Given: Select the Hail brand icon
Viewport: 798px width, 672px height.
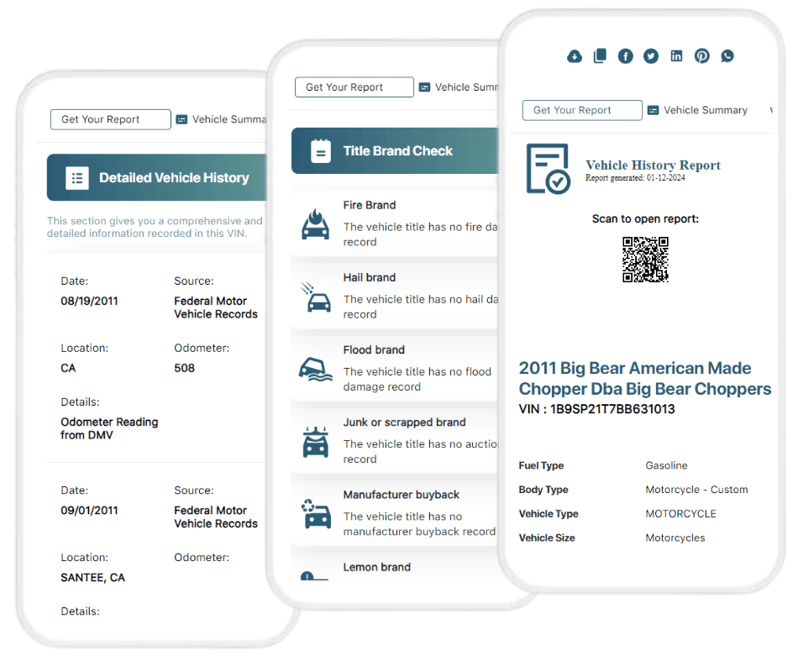Looking at the screenshot, I should [x=315, y=296].
